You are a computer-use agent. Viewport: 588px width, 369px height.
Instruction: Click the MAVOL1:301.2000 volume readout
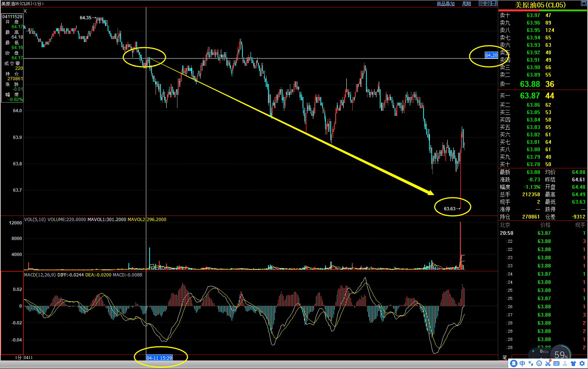pyautogui.click(x=107, y=220)
